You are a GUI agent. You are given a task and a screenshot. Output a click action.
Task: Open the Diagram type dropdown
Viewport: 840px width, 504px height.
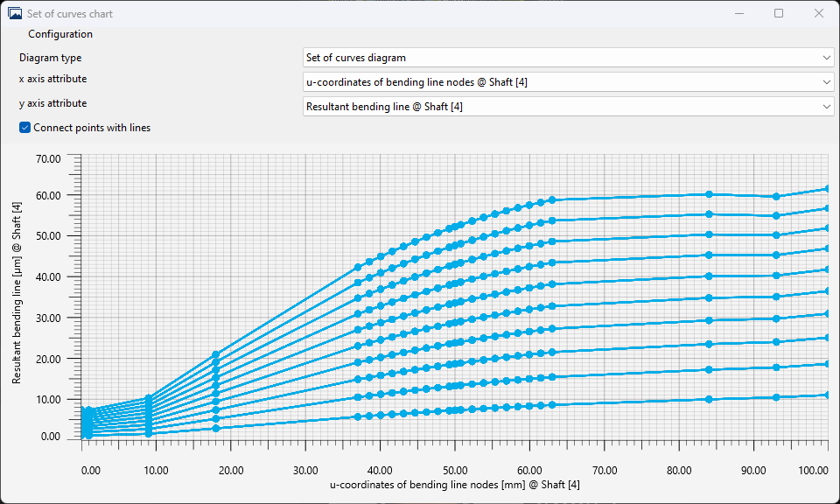567,58
